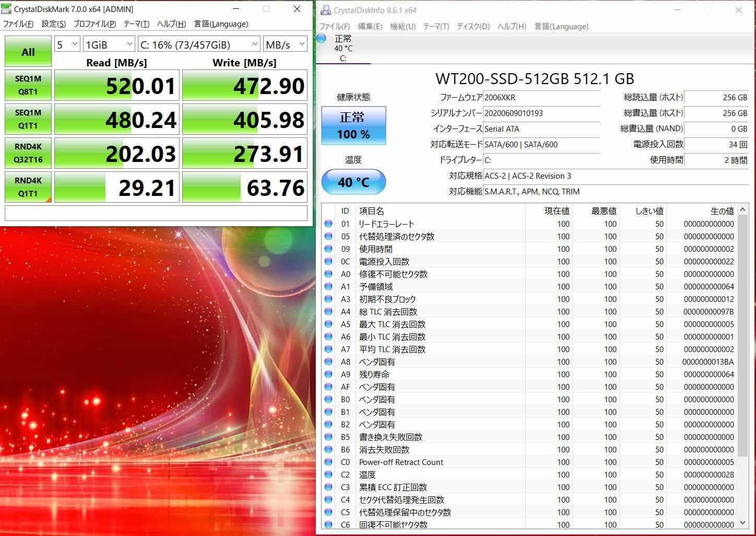Image resolution: width=756 pixels, height=536 pixels.
Task: Click the 正常 100 % health status button
Action: (353, 125)
